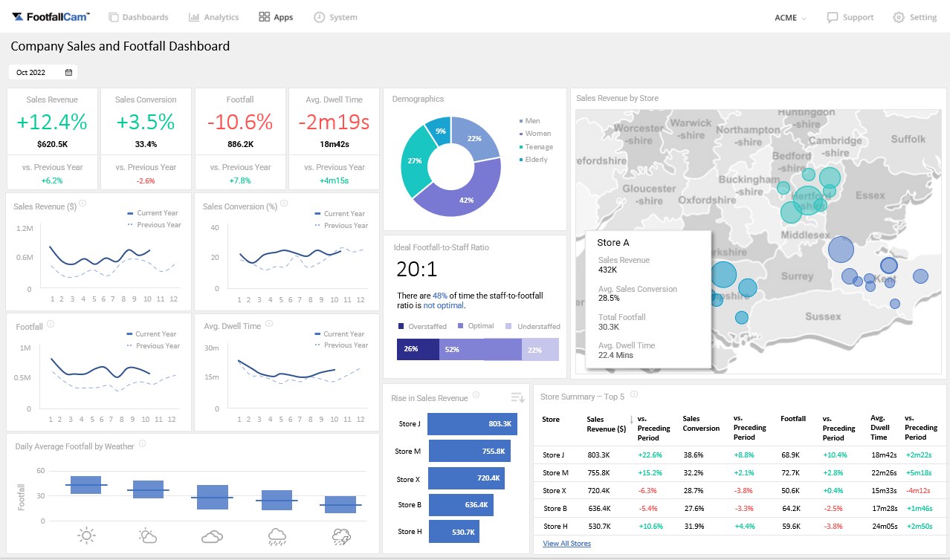Image resolution: width=950 pixels, height=560 pixels.
Task: Toggle Teenage legend entry in Demographics
Action: click(536, 146)
